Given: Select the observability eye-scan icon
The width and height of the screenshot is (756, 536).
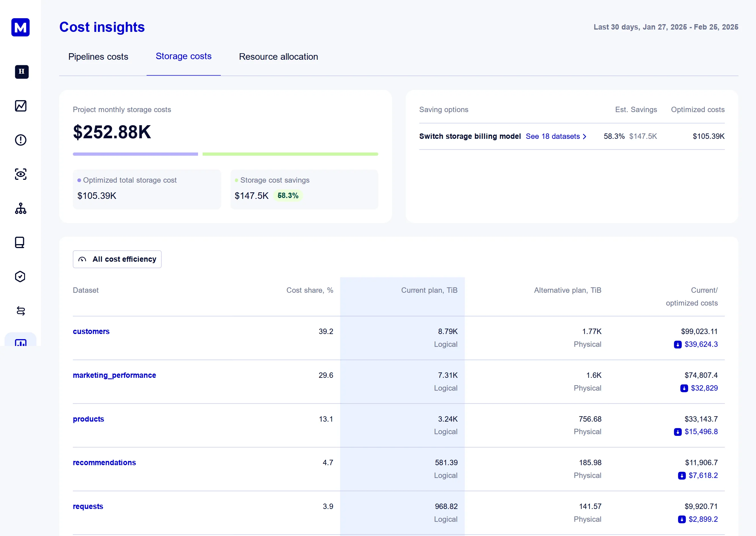Looking at the screenshot, I should (20, 174).
